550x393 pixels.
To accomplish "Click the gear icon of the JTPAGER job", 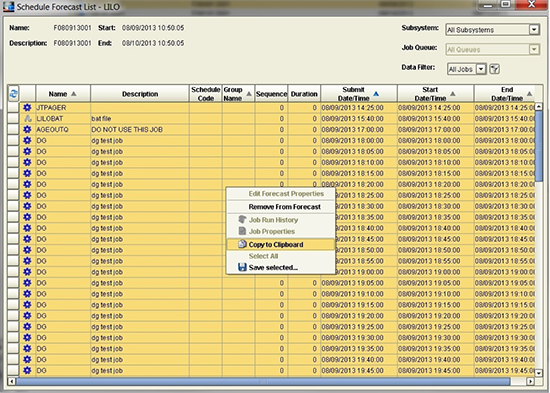I will tap(27, 108).
